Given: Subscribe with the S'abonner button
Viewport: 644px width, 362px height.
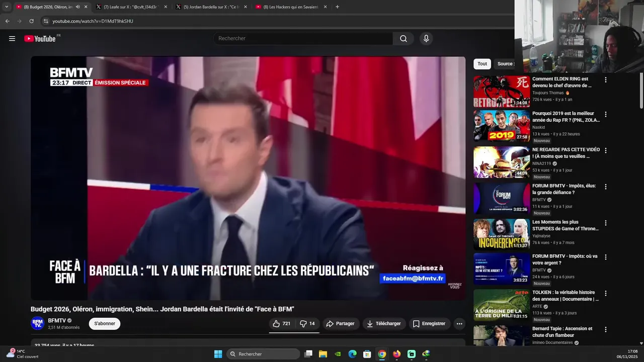Looking at the screenshot, I should (105, 324).
